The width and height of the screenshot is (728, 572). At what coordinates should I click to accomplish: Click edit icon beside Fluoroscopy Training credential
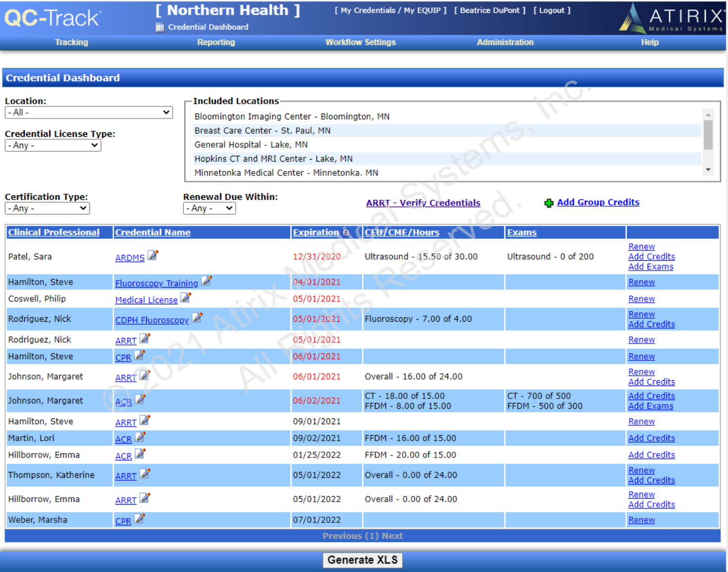206,281
